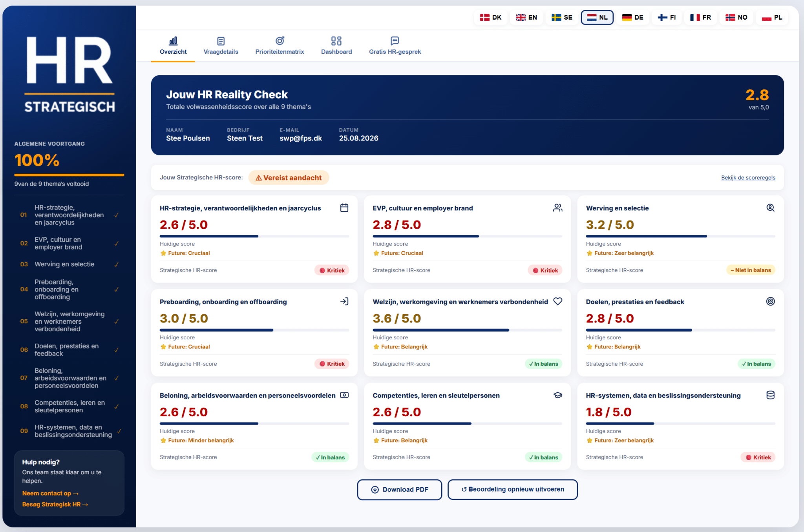Click people icon on EVP cultuur card

(557, 208)
